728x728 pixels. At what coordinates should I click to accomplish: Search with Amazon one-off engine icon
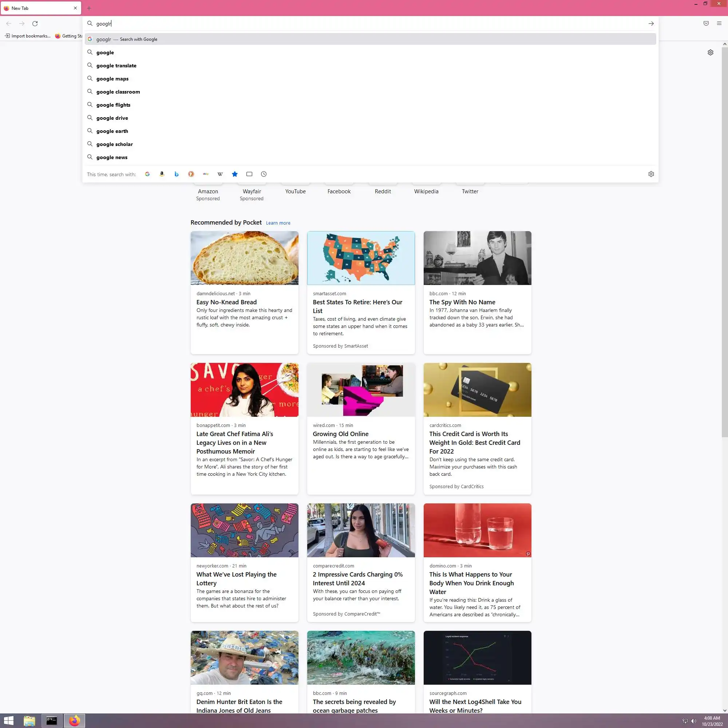[x=162, y=174]
